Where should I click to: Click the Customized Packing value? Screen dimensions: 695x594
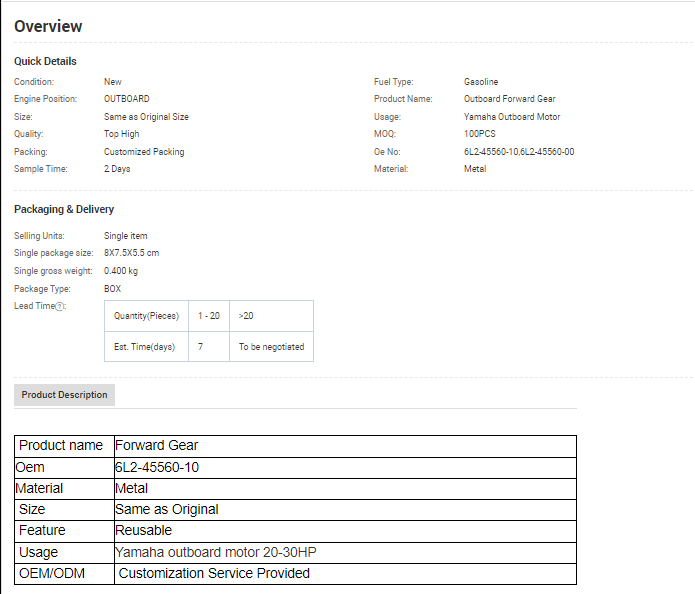coord(144,152)
